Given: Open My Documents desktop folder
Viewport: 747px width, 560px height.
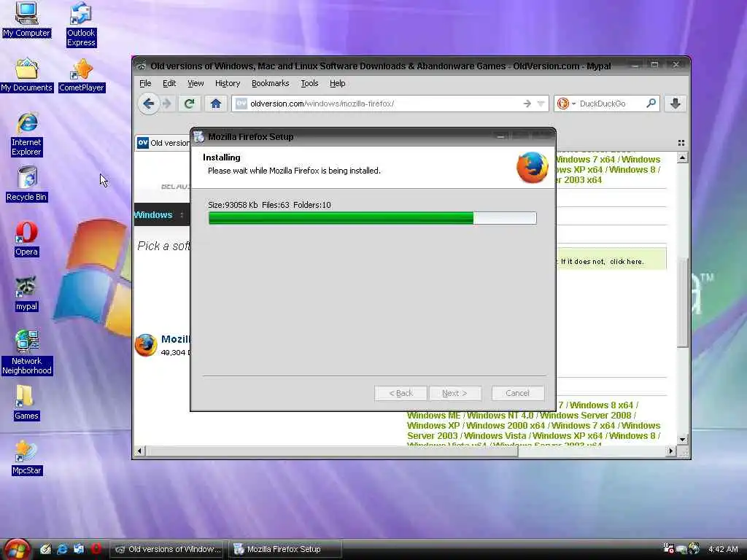Looking at the screenshot, I should (26, 74).
